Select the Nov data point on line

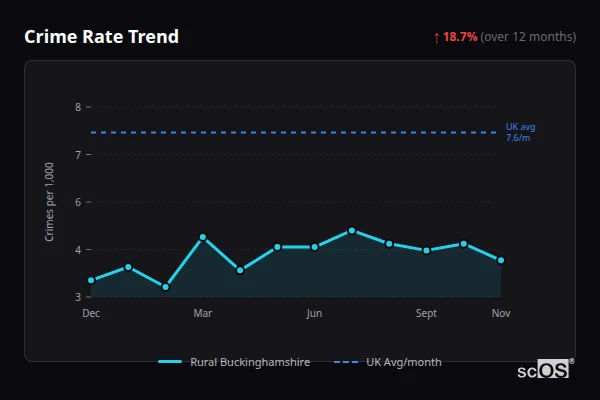point(501,260)
